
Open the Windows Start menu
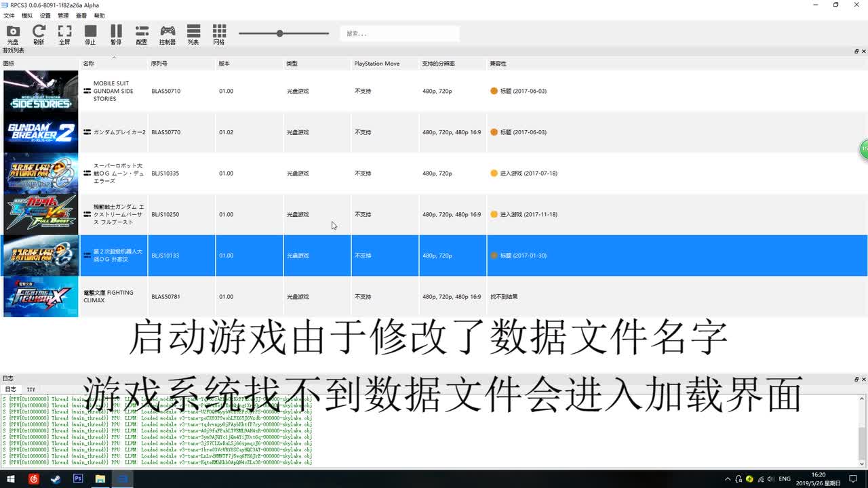tap(11, 479)
